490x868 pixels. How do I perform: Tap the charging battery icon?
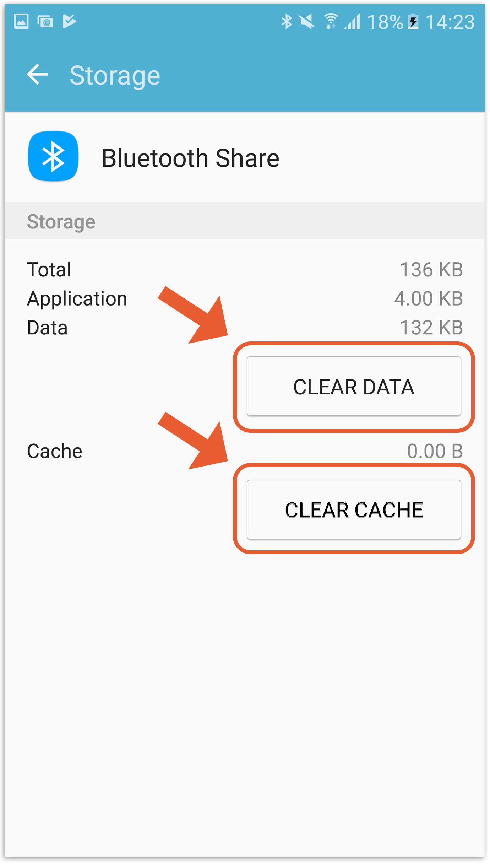tap(413, 21)
